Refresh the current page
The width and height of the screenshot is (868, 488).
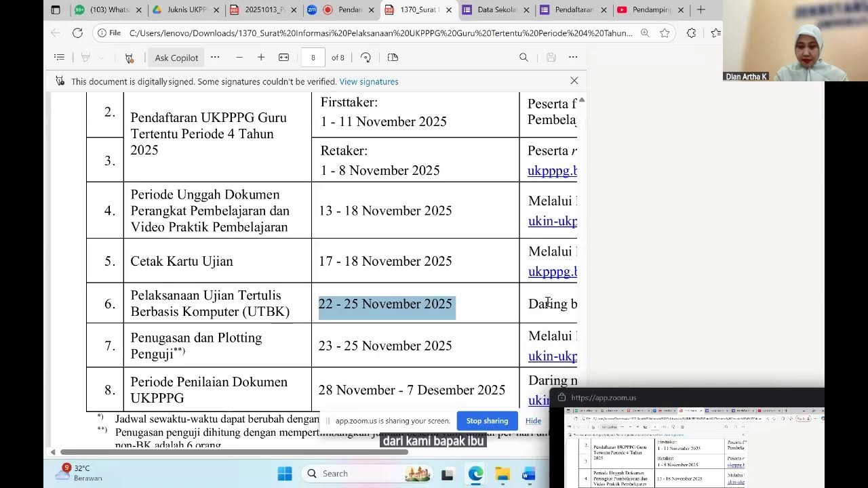[77, 33]
